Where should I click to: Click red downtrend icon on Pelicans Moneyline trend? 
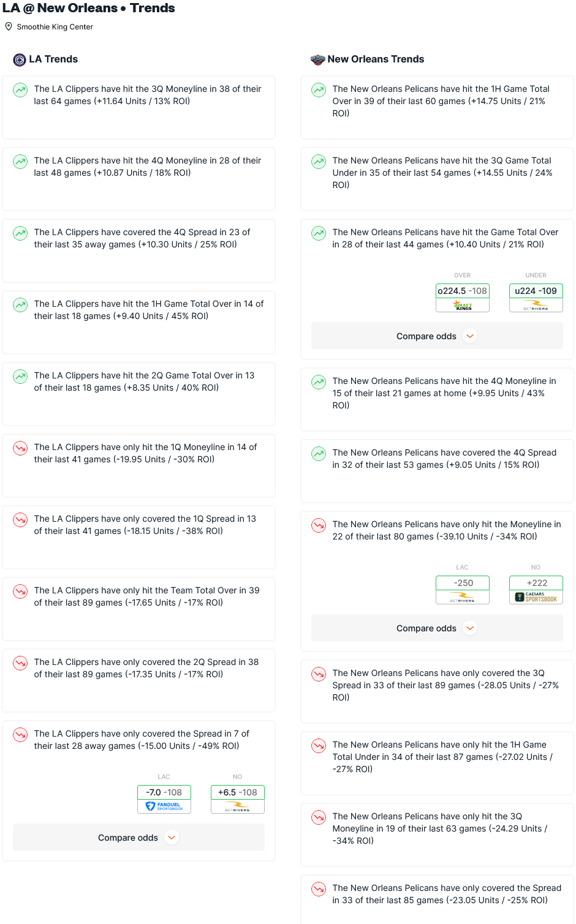(319, 525)
